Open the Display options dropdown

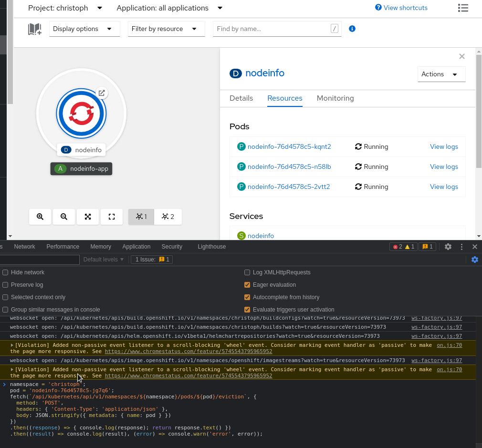pos(84,29)
